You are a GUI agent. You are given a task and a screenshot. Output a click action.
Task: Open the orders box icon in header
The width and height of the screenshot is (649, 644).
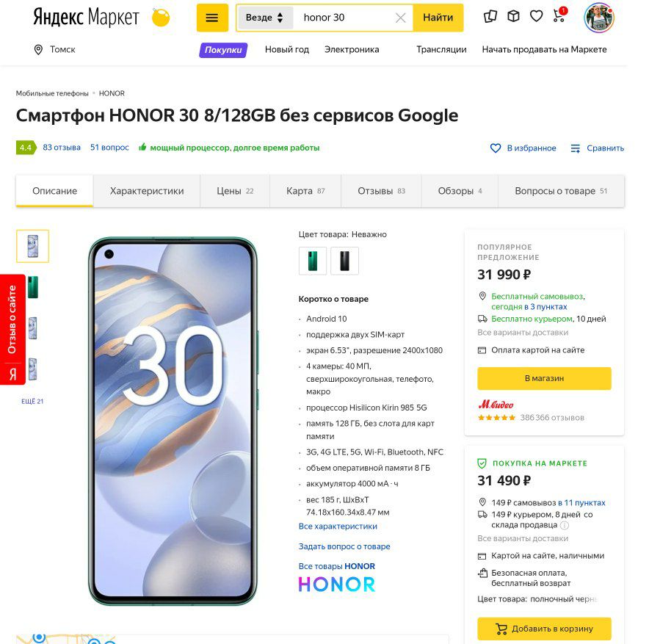pyautogui.click(x=513, y=16)
